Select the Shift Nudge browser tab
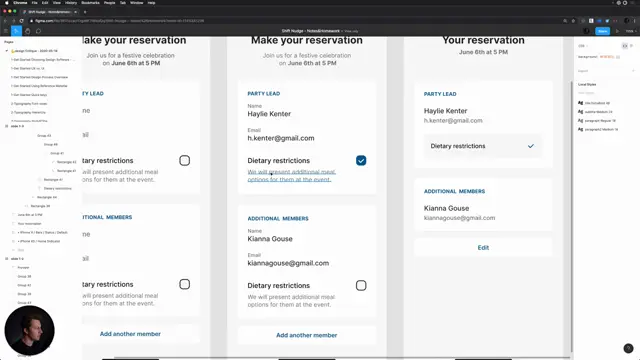 pos(50,12)
